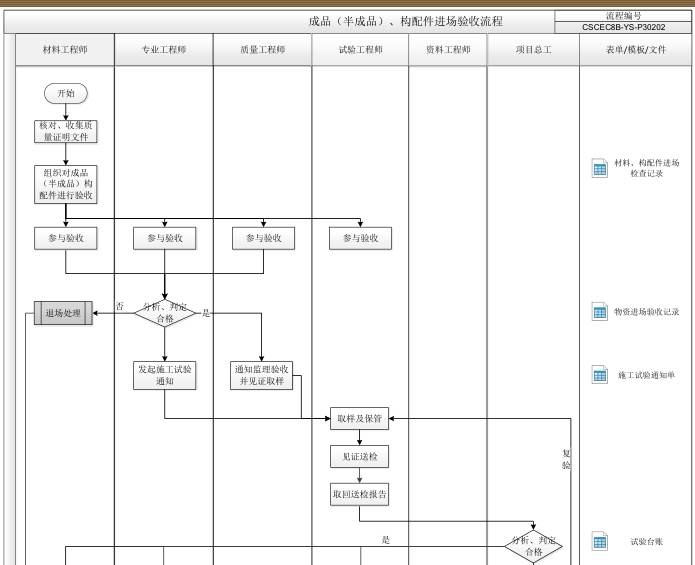
Task: Select the 发起施工试验通知 box
Action: pyautogui.click(x=164, y=375)
